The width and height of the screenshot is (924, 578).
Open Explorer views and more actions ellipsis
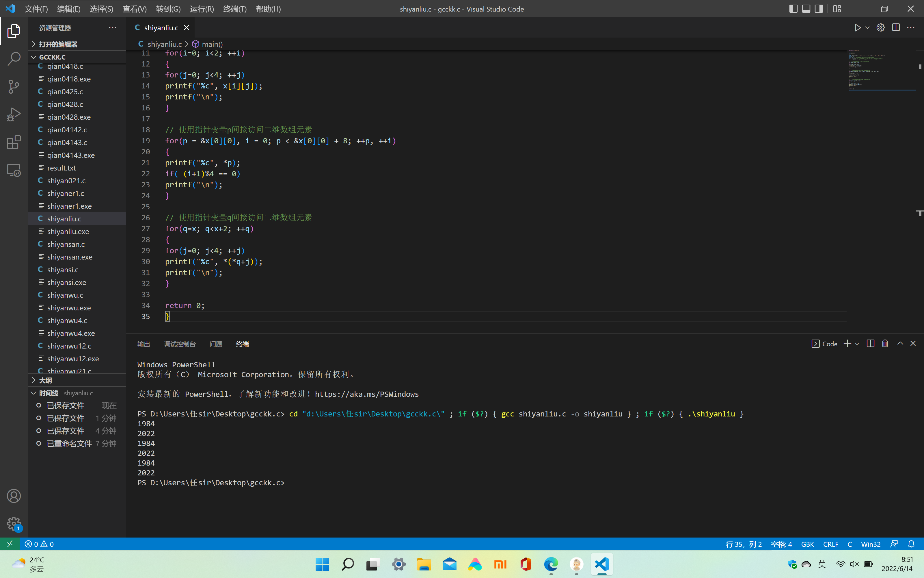(112, 27)
